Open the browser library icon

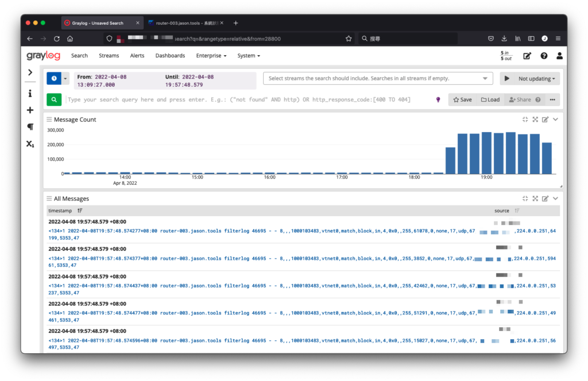click(517, 38)
